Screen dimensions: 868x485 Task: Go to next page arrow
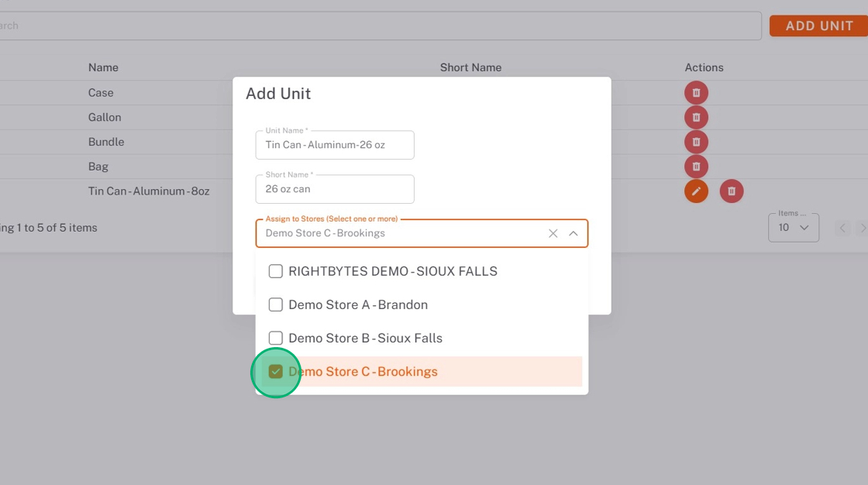(863, 228)
